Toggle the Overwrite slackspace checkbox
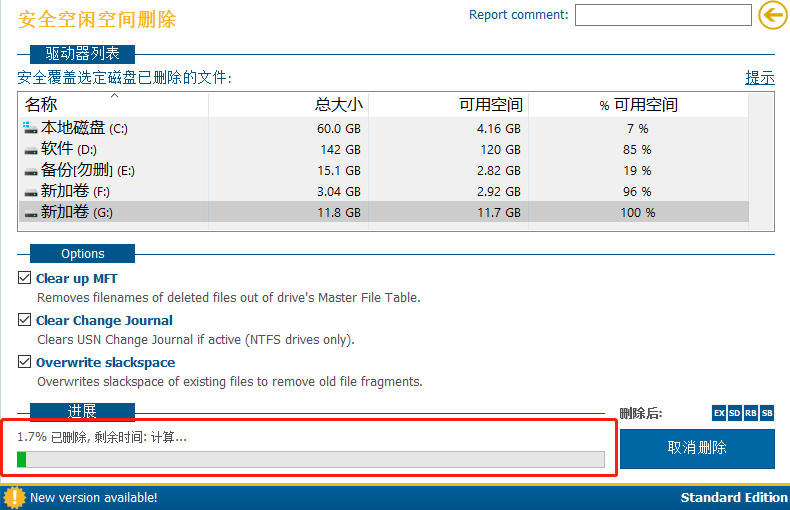Viewport: 790px width, 510px height. click(x=24, y=361)
